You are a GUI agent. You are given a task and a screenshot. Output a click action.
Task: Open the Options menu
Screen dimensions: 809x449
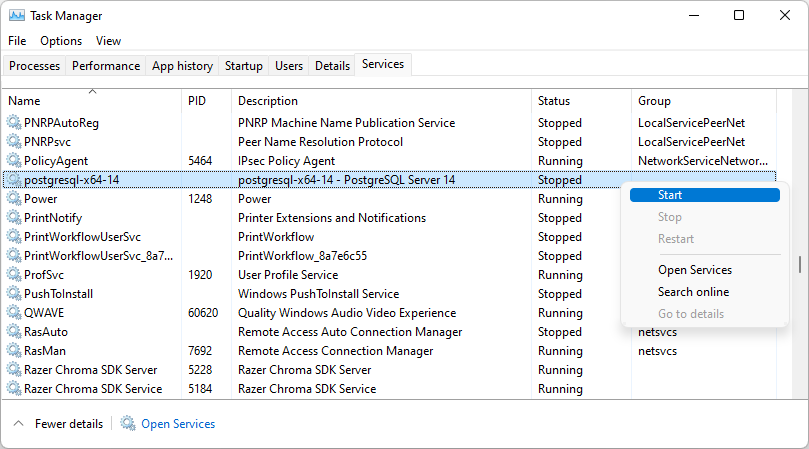(x=61, y=41)
